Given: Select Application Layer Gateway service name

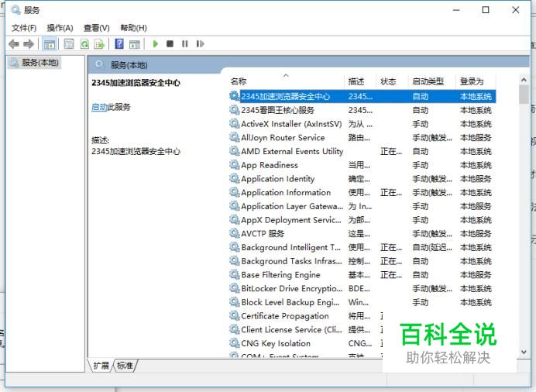Looking at the screenshot, I should pyautogui.click(x=292, y=206).
